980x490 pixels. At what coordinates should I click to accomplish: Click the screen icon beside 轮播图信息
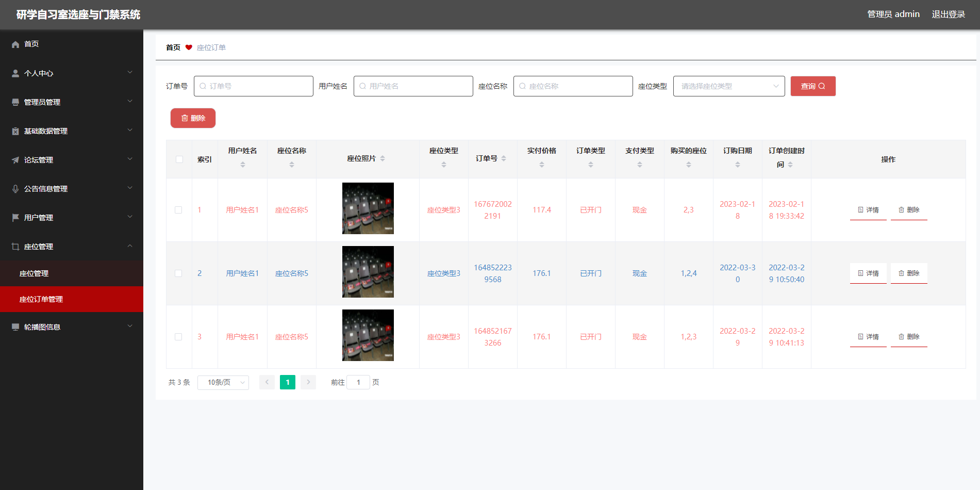click(x=15, y=327)
